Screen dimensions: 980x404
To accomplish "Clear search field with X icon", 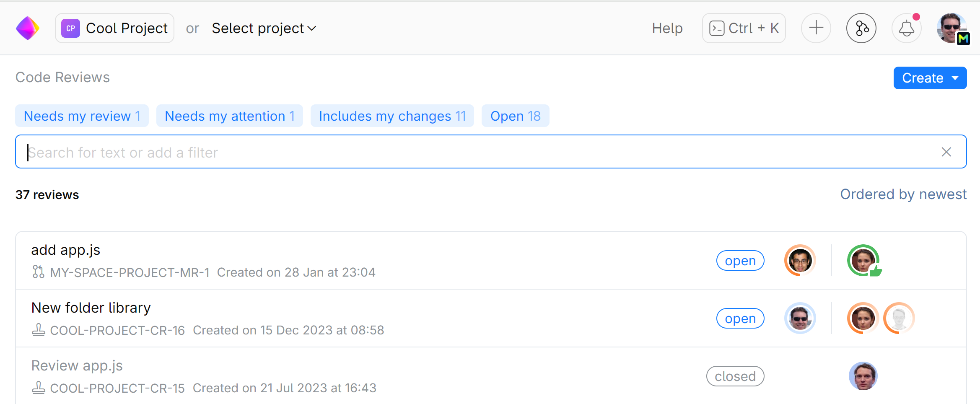I will coord(946,152).
